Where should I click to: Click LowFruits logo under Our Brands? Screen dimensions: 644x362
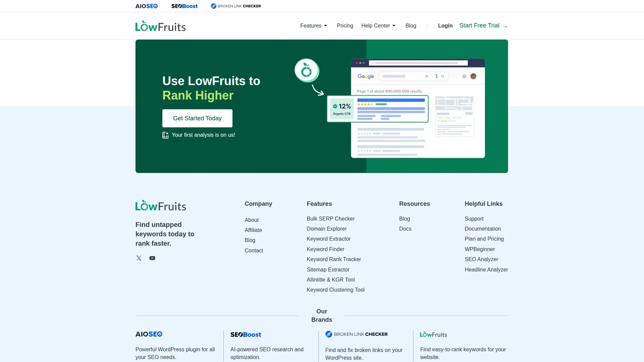pos(433,334)
